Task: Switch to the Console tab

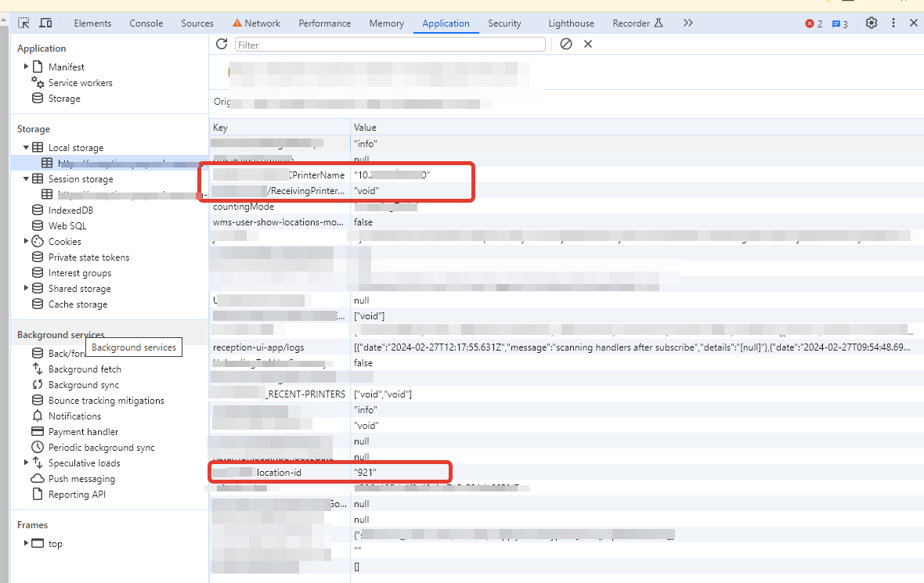Action: pyautogui.click(x=146, y=23)
